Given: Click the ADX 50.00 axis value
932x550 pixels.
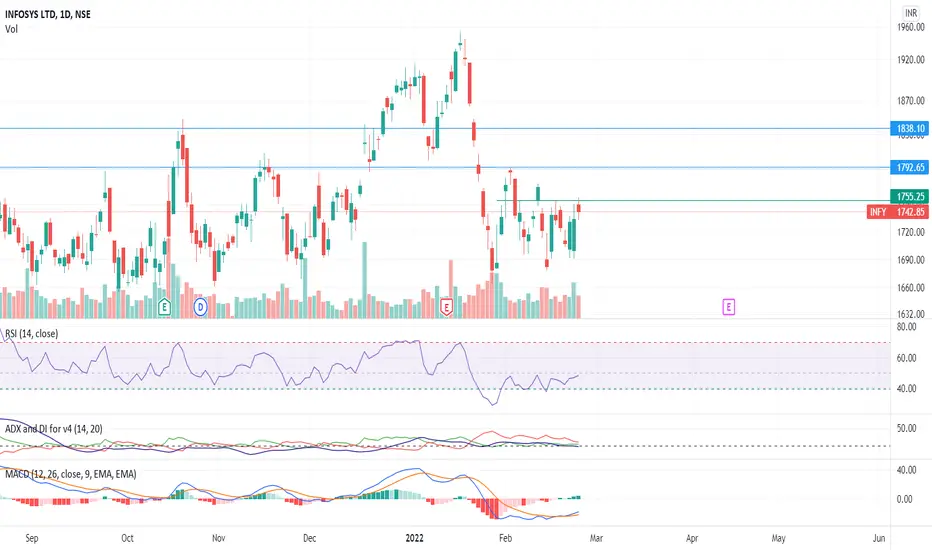Looking at the screenshot, I should coord(906,428).
